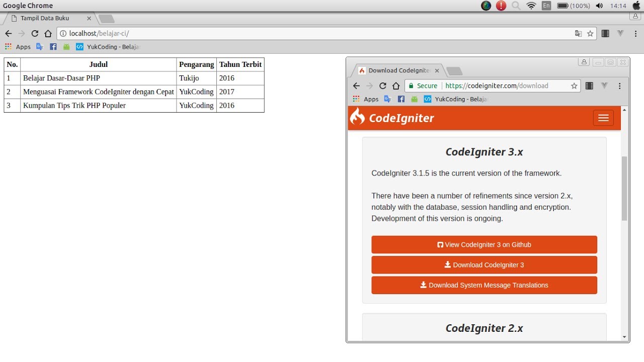Close the Download CodeIgniter tab
Viewport: 644px width, 362px height.
tap(437, 70)
